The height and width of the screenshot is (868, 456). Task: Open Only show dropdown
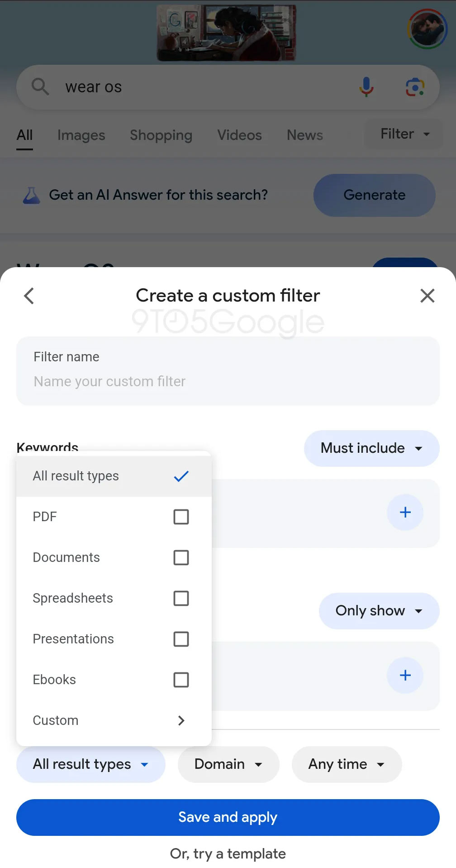[379, 611]
